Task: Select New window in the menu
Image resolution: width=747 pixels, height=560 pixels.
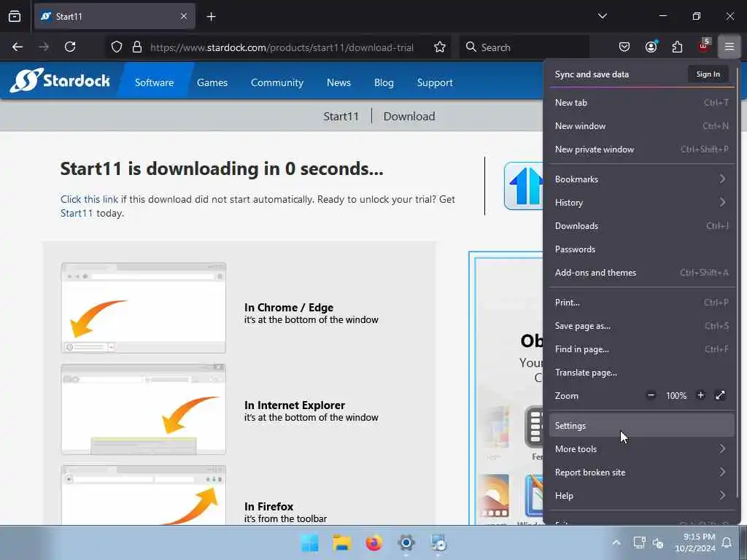Action: (x=642, y=125)
